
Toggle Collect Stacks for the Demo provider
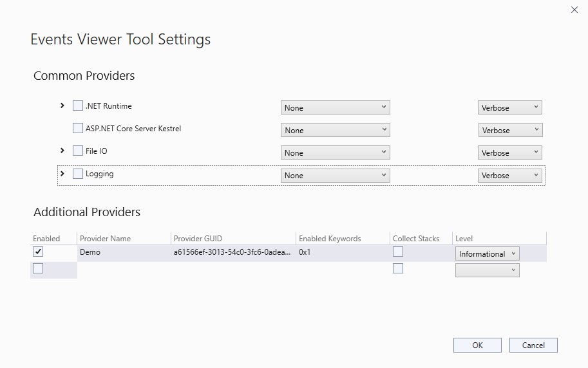click(398, 252)
